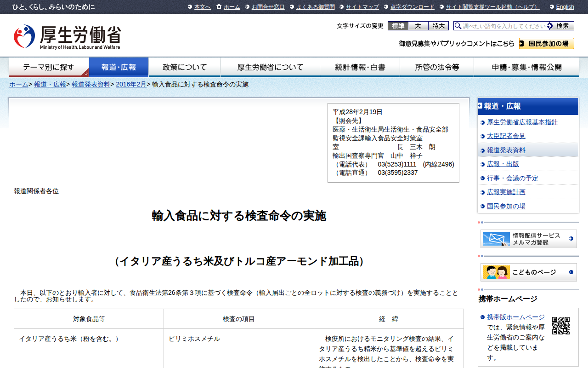Follow the 2016年2月 breadcrumb link
Screen dimensions: 588x368
pos(131,85)
